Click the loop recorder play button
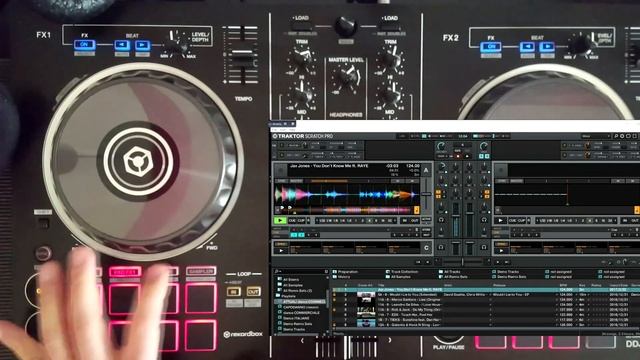640x360 pixels. pyautogui.click(x=467, y=156)
